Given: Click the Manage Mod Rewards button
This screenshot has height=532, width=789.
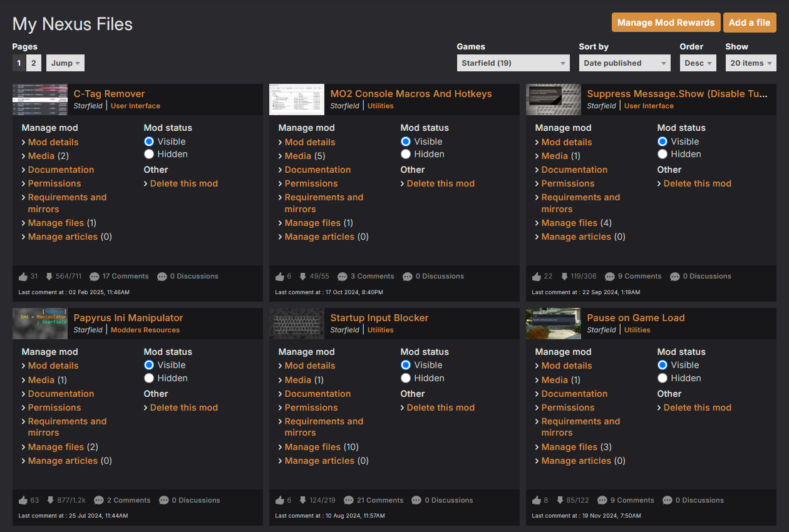Looking at the screenshot, I should (666, 23).
